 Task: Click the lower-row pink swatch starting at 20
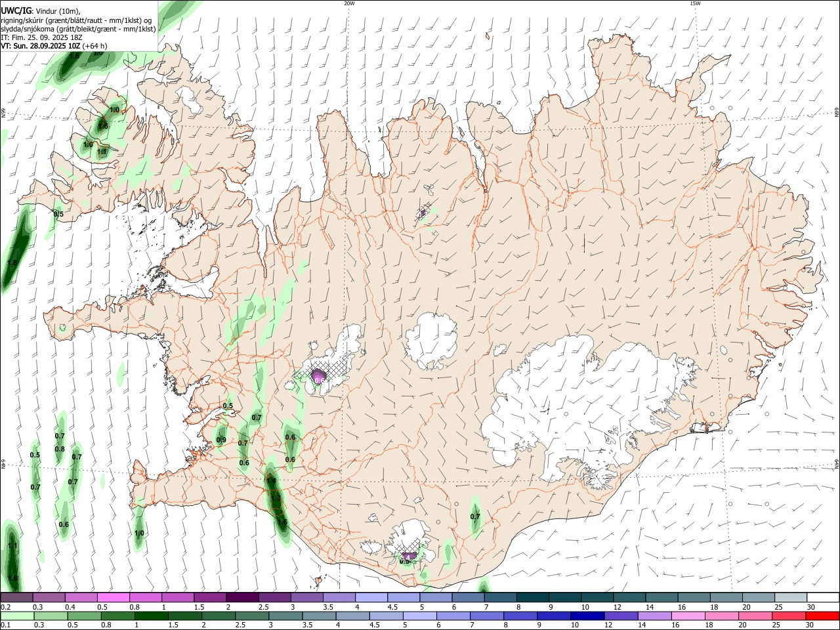coord(755,616)
